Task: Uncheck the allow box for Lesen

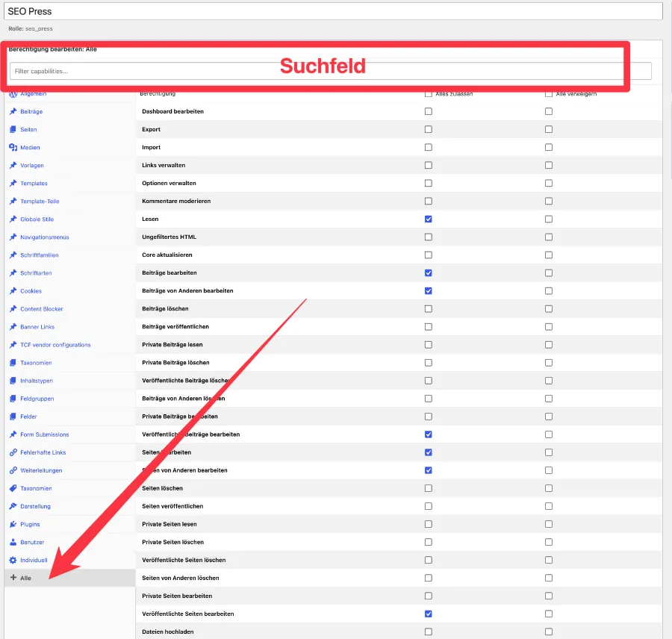Action: point(428,219)
